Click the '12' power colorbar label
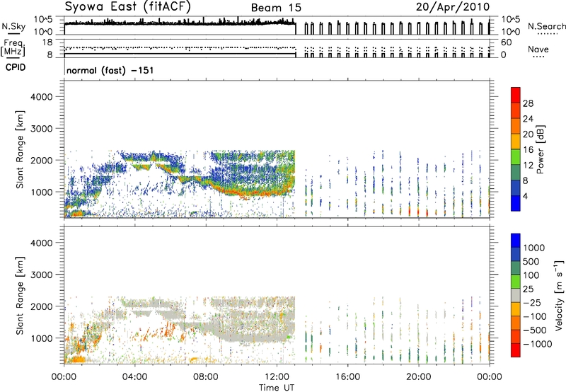Viewport: 566px width, 392px height. [528, 166]
